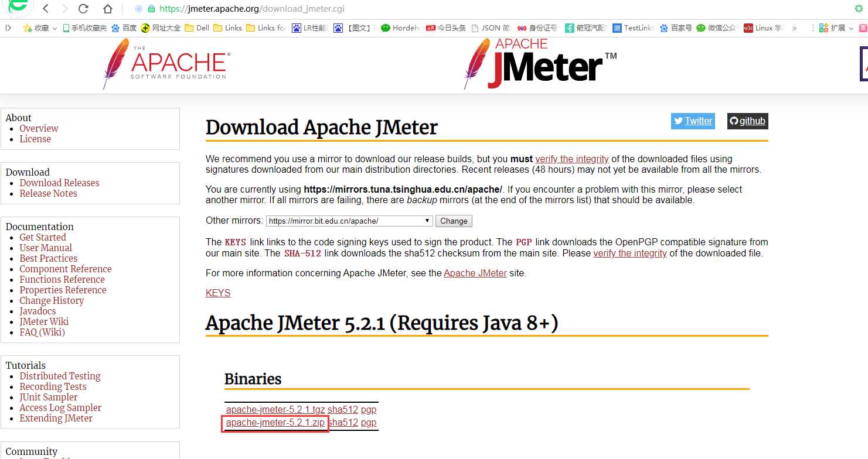Open sha512 link for the tgz file
The image size is (868, 459).
tap(343, 410)
